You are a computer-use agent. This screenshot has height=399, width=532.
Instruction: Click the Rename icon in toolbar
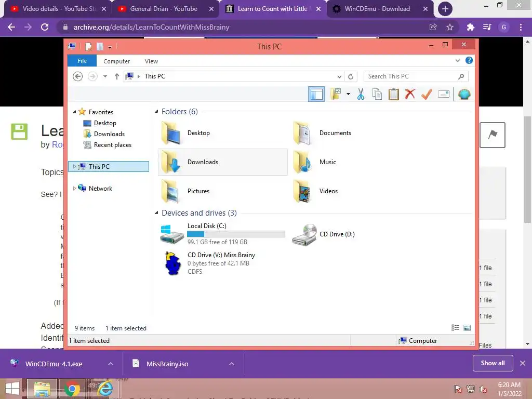tap(444, 94)
